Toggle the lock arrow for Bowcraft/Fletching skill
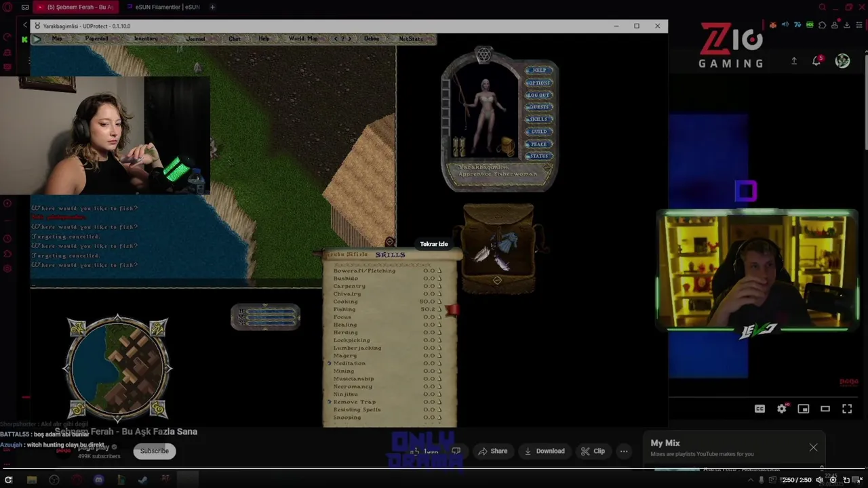 pyautogui.click(x=439, y=270)
